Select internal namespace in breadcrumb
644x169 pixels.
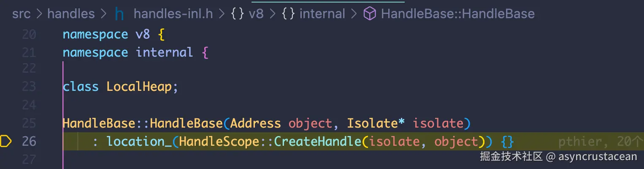[322, 14]
